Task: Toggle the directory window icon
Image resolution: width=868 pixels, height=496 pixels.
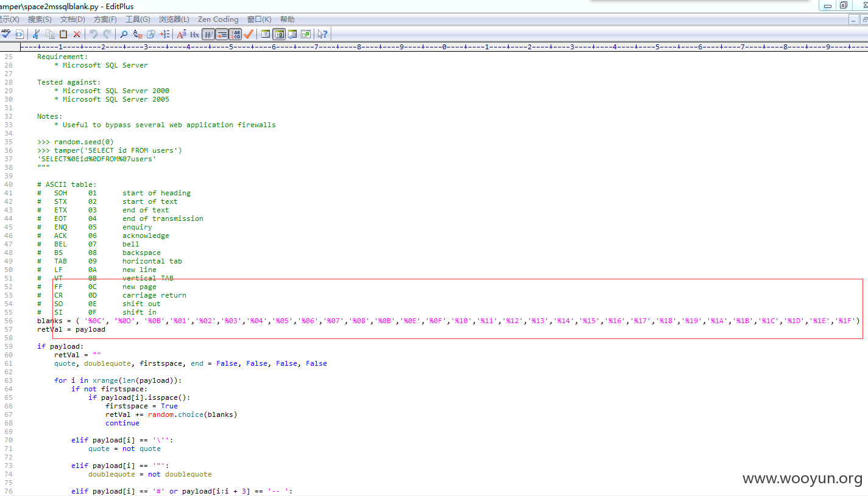Action: 266,34
